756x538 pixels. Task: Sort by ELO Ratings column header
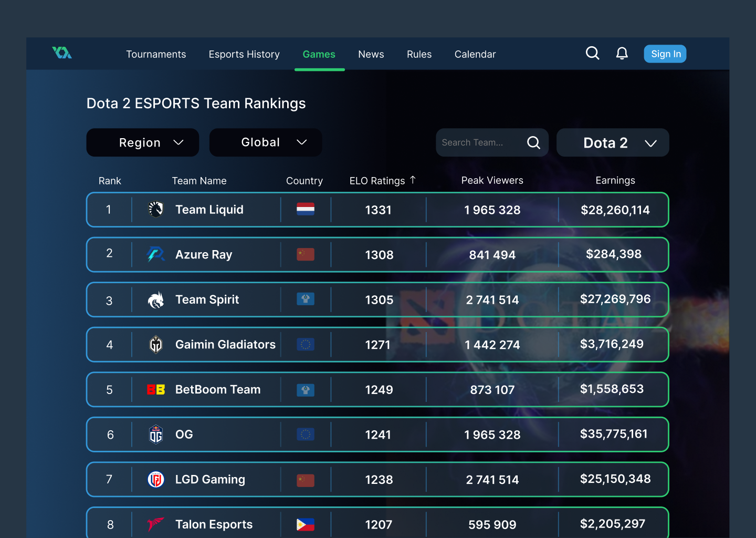377,181
